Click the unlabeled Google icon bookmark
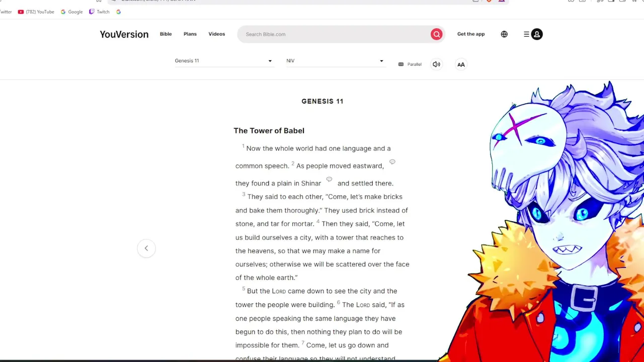The image size is (644, 362). [x=118, y=12]
